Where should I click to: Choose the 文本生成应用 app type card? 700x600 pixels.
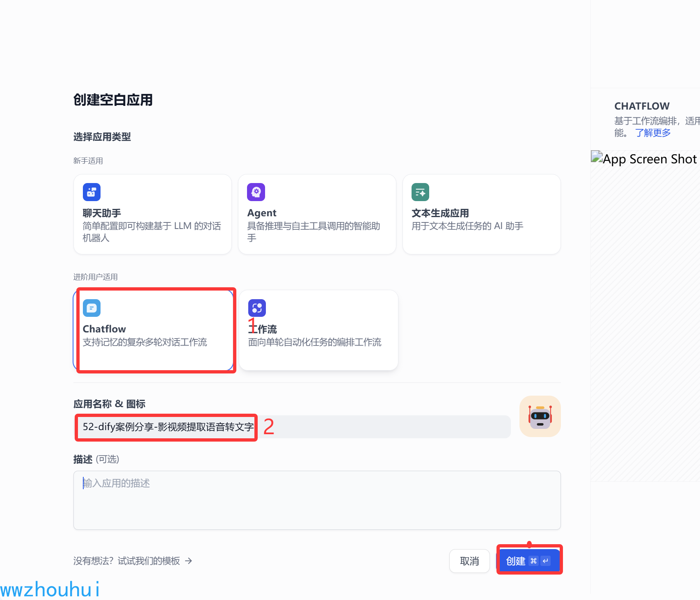click(x=482, y=214)
